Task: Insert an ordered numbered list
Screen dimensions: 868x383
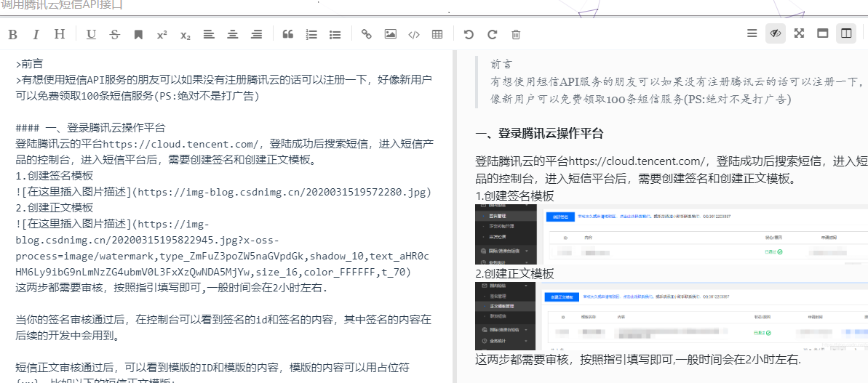Action: tap(311, 34)
